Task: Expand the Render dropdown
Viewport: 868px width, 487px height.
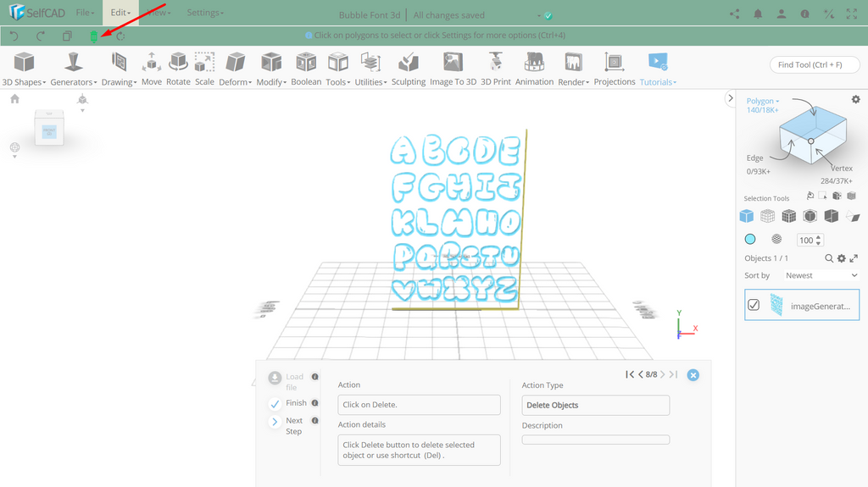Action: (574, 69)
